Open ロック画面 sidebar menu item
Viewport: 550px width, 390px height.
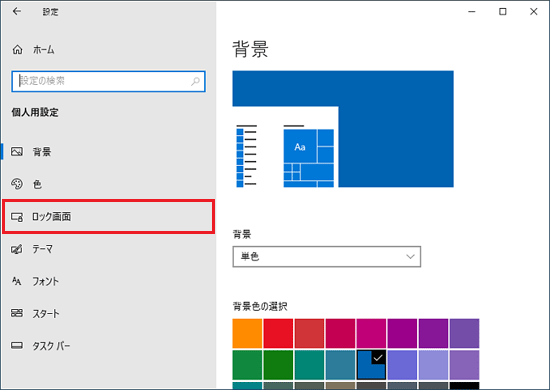tap(108, 216)
